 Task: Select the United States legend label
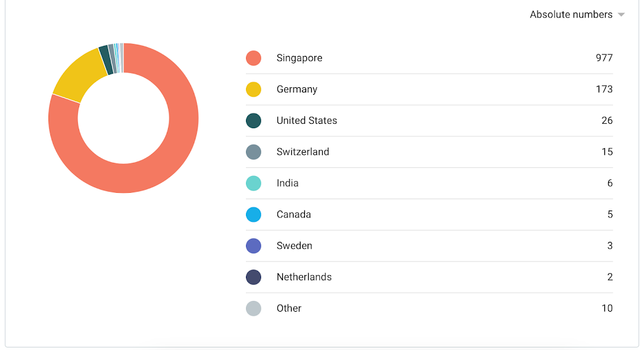(307, 121)
